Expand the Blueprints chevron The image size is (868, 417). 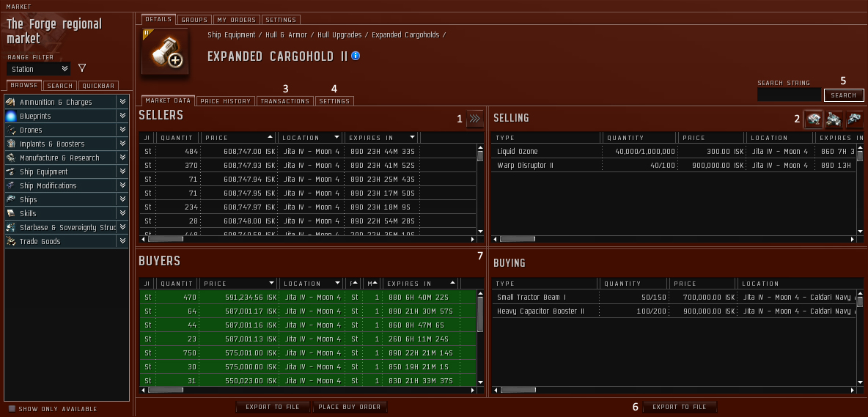123,116
